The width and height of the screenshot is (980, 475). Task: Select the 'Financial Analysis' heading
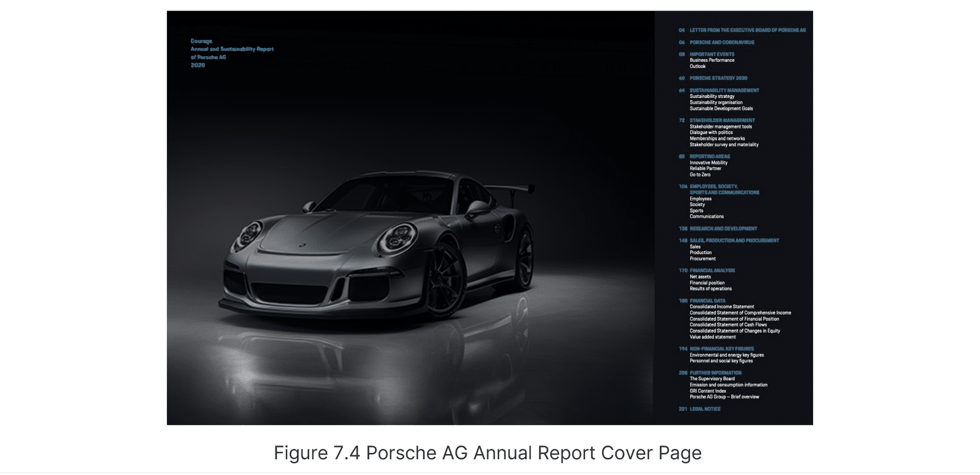click(x=712, y=270)
